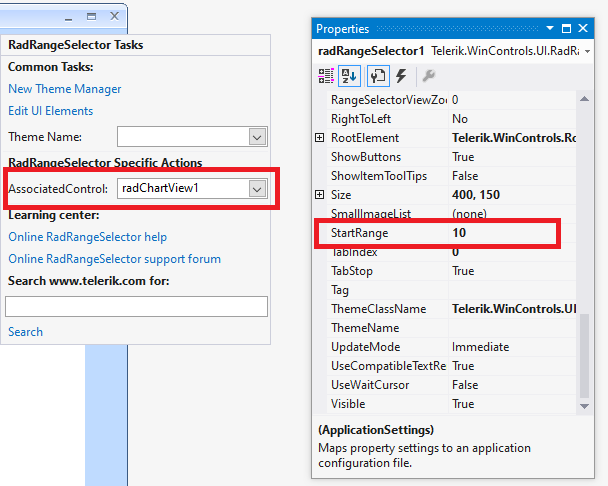Viewport: 608px width, 486px height.
Task: Expand the RootElement property node
Action: [x=320, y=138]
